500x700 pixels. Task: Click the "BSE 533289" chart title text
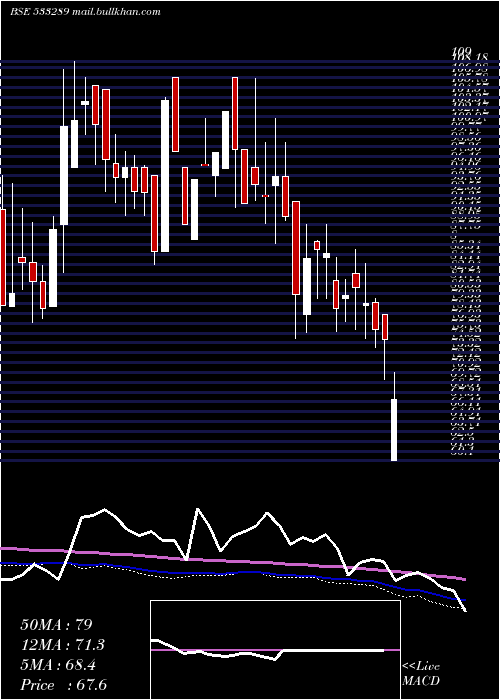tap(39, 12)
